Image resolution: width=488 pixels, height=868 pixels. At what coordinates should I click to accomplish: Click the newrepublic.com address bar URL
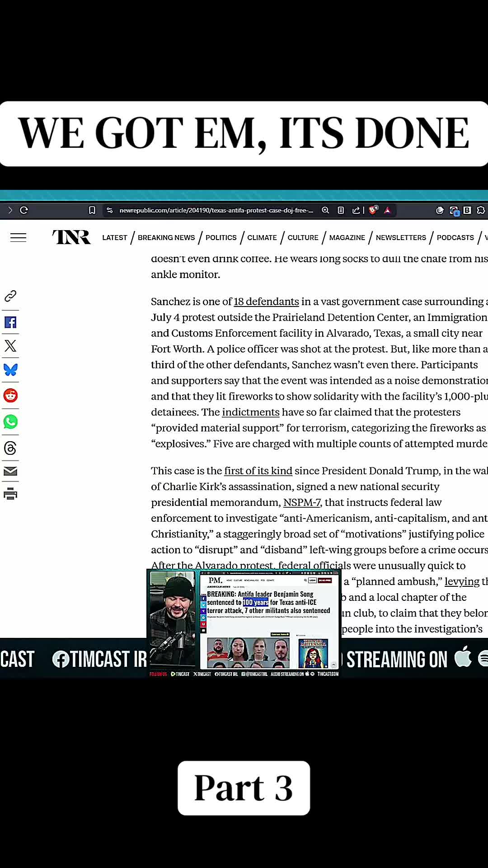click(x=216, y=210)
